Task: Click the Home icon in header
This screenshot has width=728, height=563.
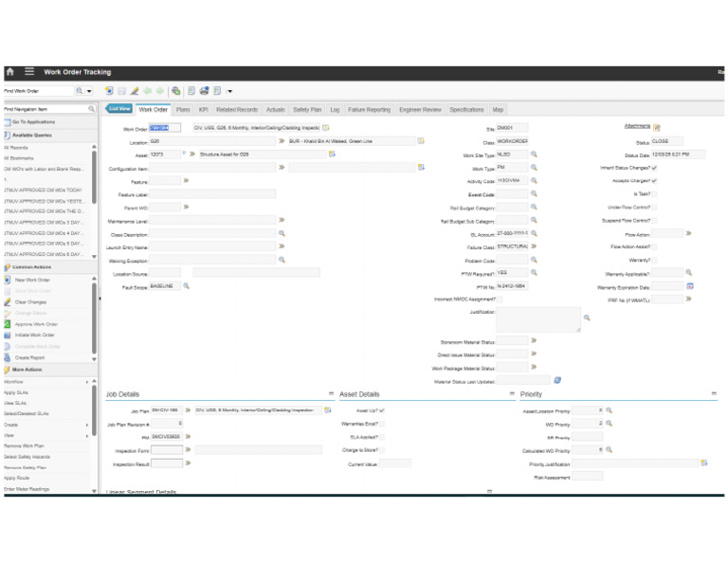Action: [9, 72]
